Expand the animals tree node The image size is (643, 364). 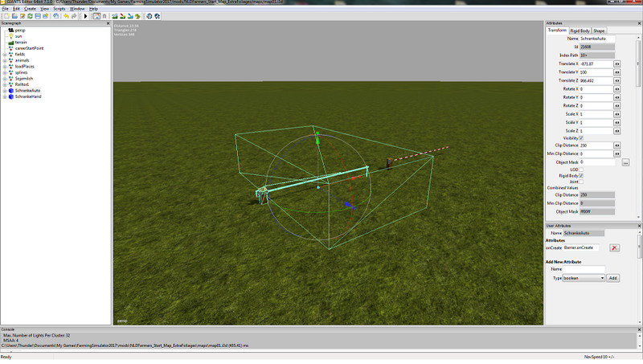(x=5, y=60)
